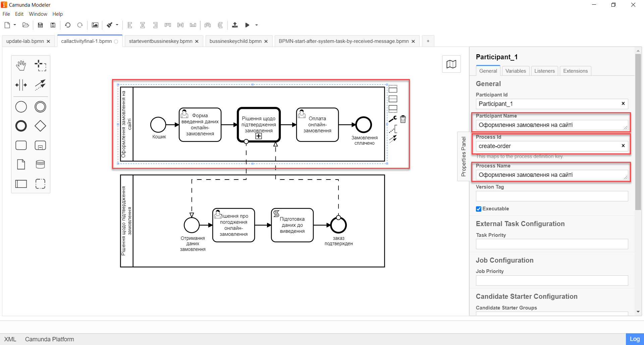Export diagram as image
The height and width of the screenshot is (345, 644).
pyautogui.click(x=95, y=25)
